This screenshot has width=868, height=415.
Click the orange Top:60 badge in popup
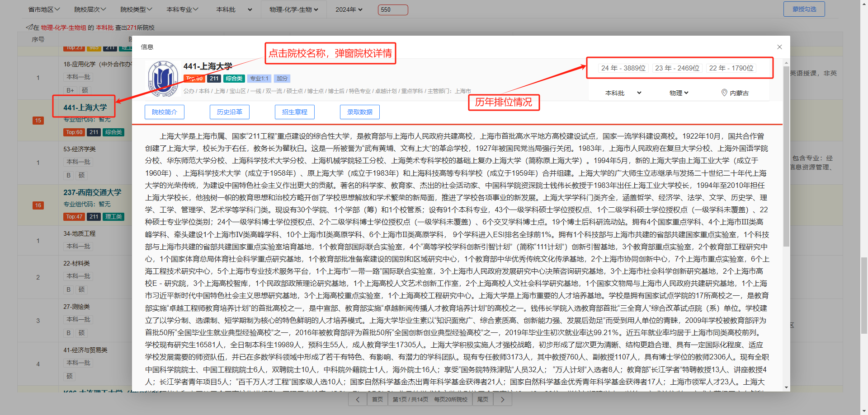tap(194, 79)
